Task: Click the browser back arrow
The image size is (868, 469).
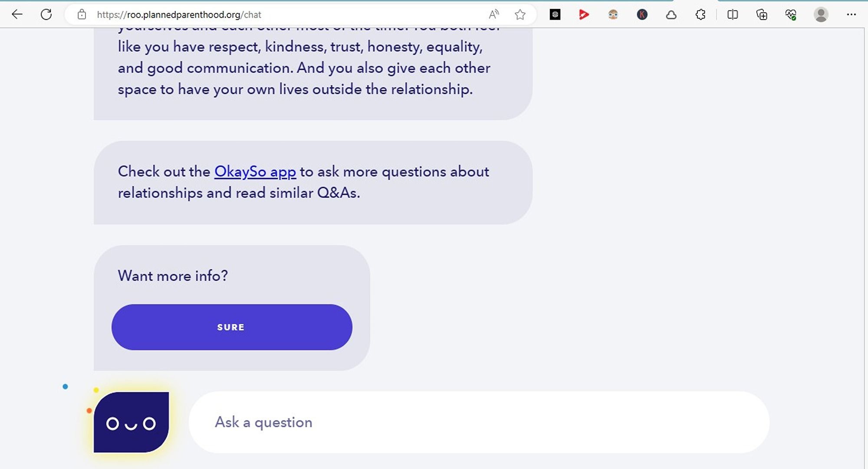Action: tap(17, 15)
